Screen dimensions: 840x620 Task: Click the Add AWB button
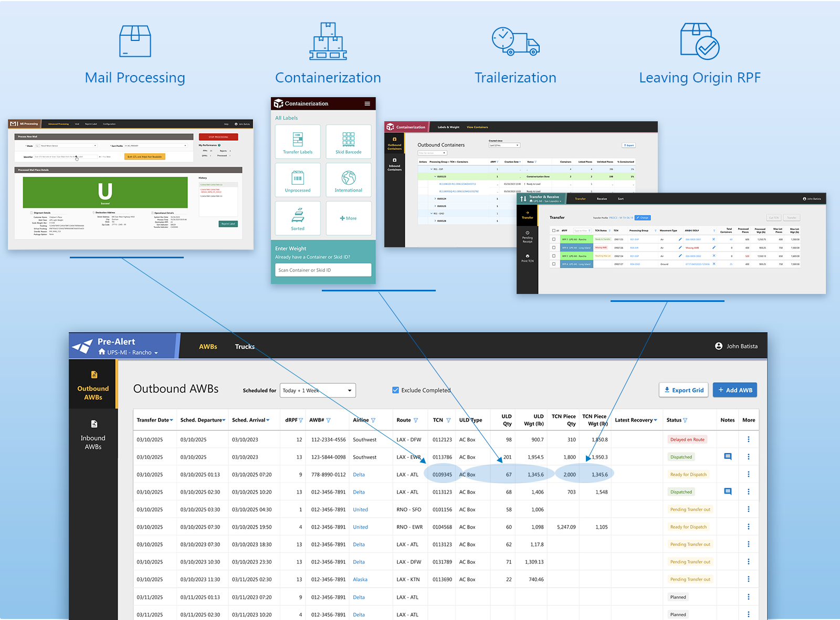[x=735, y=390]
